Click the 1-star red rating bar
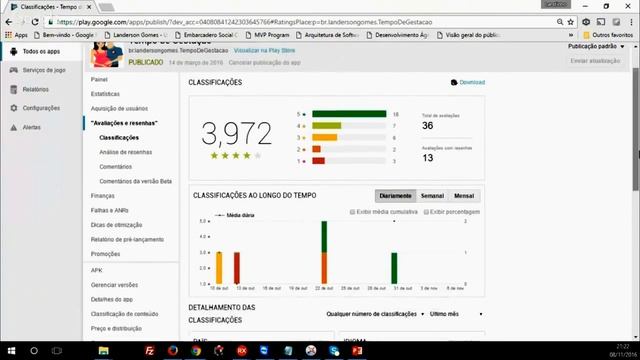Viewport: 640px width, 360px height. [x=318, y=161]
